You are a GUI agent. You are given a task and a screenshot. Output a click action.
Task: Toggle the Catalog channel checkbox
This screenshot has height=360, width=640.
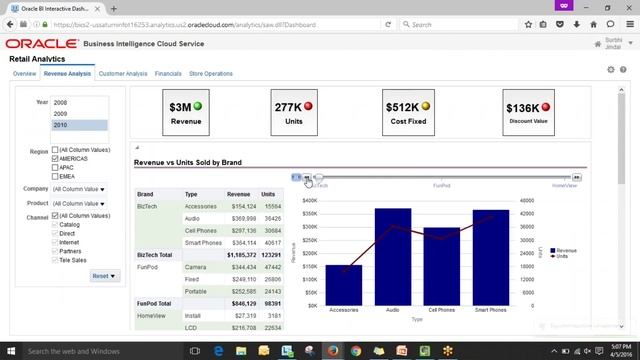coord(55,224)
